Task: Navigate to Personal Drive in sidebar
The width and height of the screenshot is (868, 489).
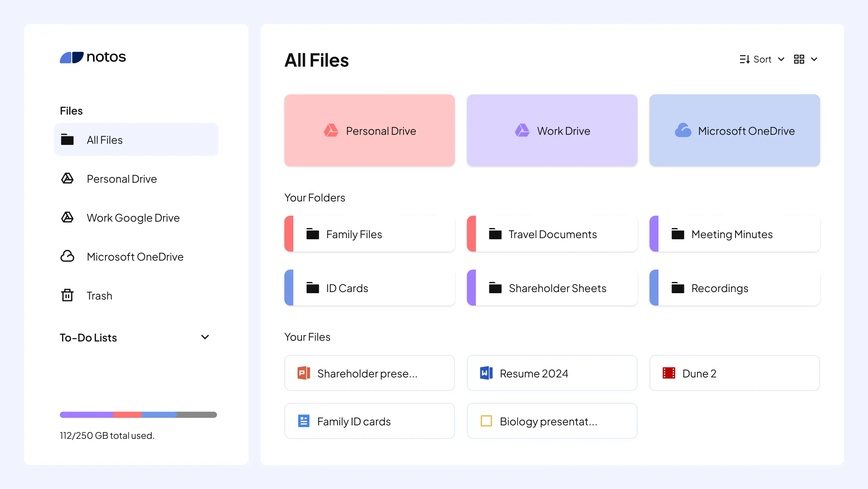Action: [x=121, y=178]
